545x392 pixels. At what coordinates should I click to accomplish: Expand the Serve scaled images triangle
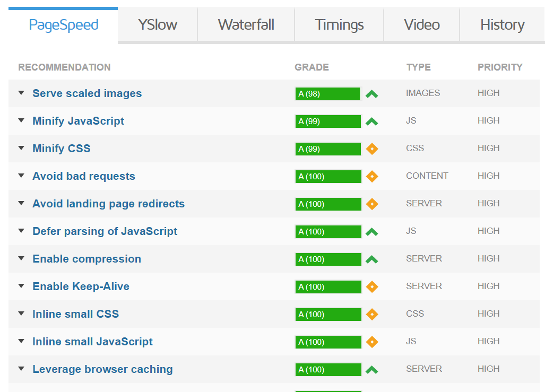(x=21, y=93)
